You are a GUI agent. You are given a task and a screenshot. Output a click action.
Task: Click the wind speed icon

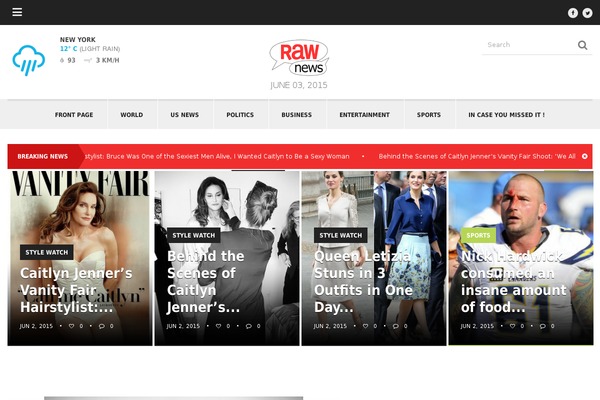pos(88,60)
